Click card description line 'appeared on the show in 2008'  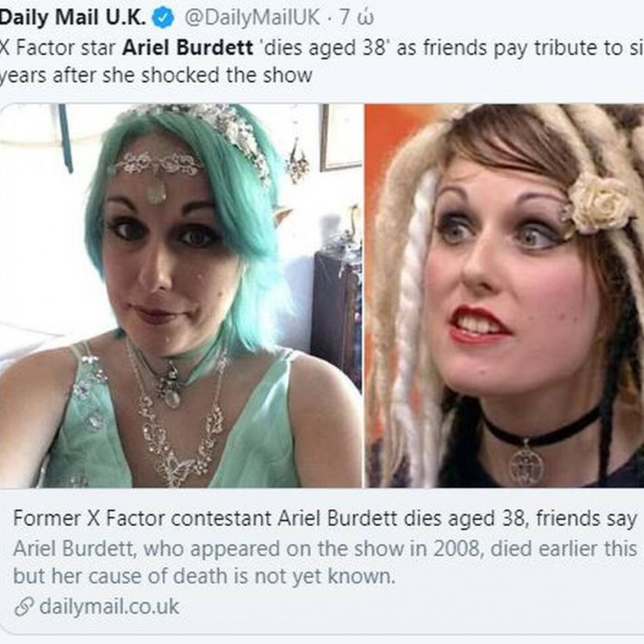pos(335,549)
